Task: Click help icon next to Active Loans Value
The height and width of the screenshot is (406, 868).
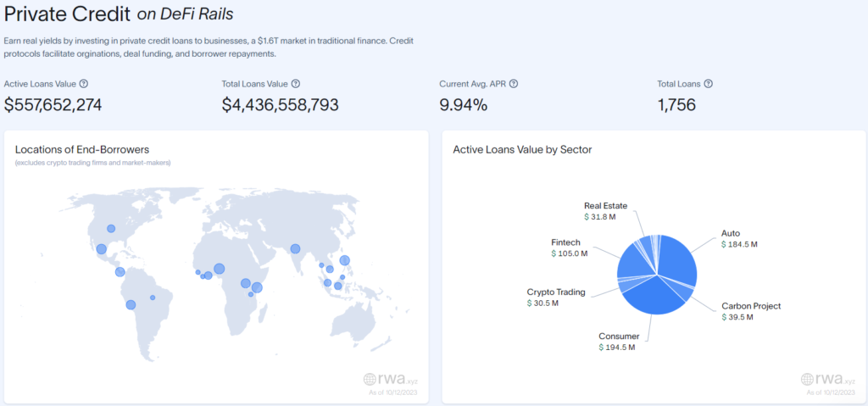Action: [83, 84]
